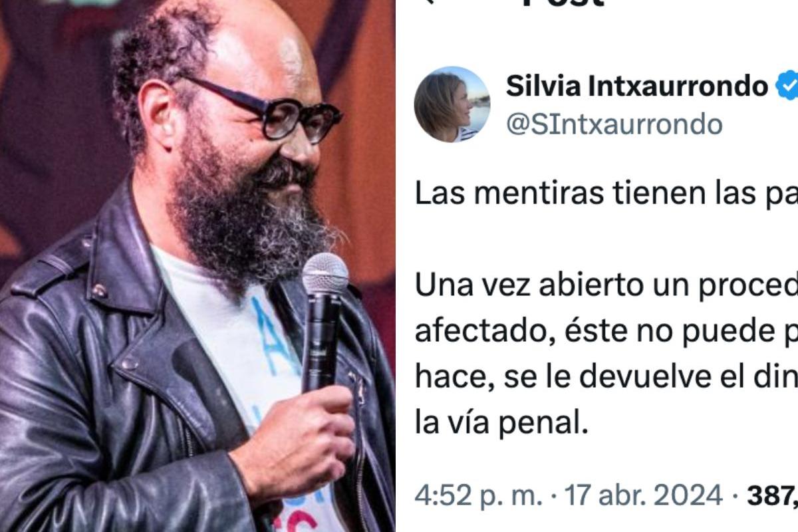Open the display name Silvia Intxaurrondo
Image resolution: width=798 pixels, height=532 pixels.
tap(637, 86)
